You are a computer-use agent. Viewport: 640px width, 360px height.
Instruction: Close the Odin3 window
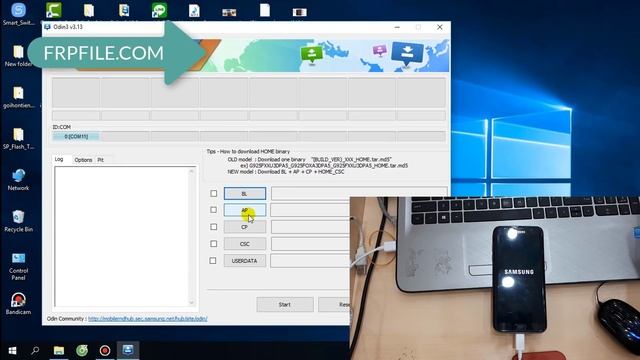click(x=440, y=27)
